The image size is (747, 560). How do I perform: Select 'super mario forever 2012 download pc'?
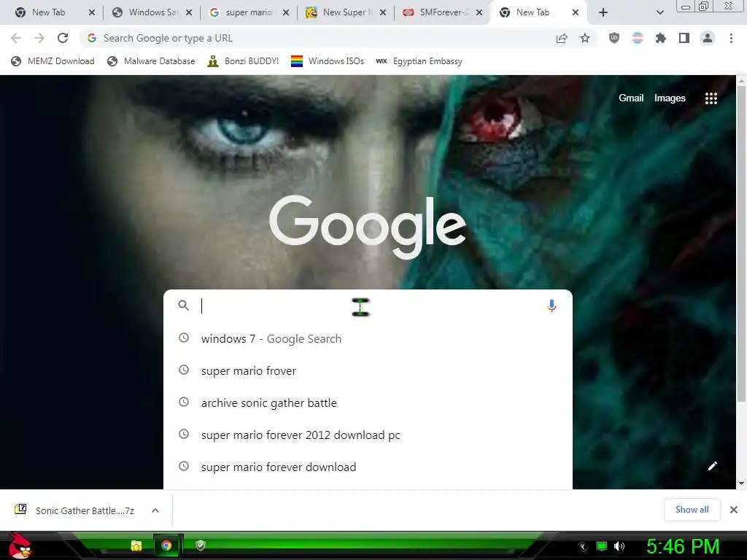click(x=368, y=435)
